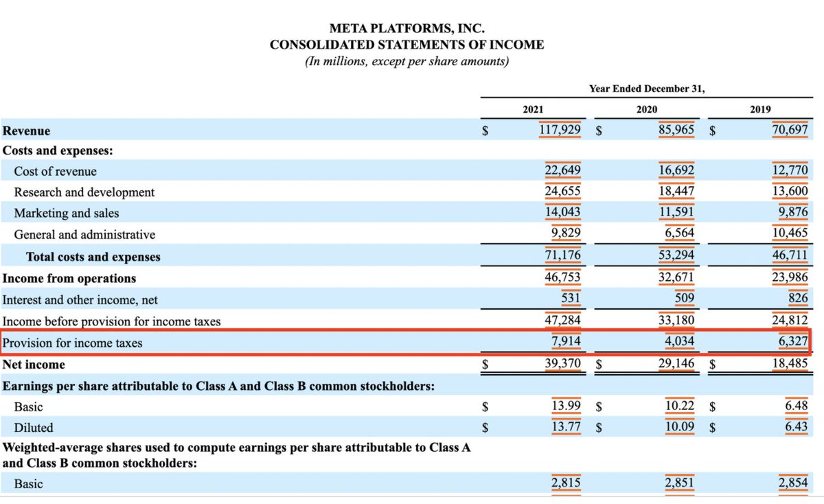Image resolution: width=824 pixels, height=504 pixels.
Task: Select 2021 Income from operations 46,753
Action: coord(563,277)
